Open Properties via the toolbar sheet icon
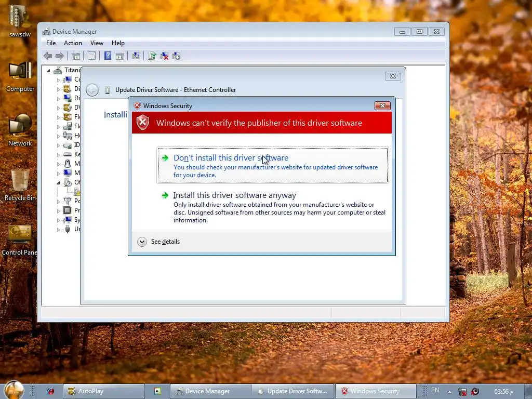The image size is (532, 399). click(91, 56)
